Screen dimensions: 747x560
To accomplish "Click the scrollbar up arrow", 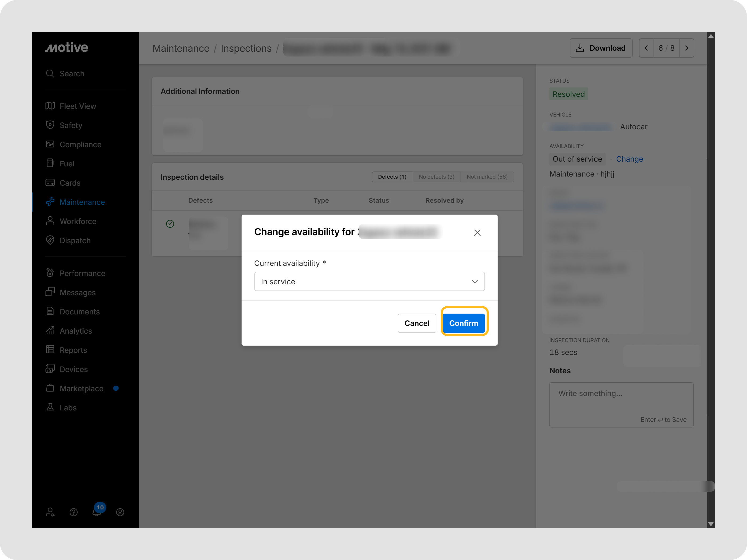I will pyautogui.click(x=711, y=36).
